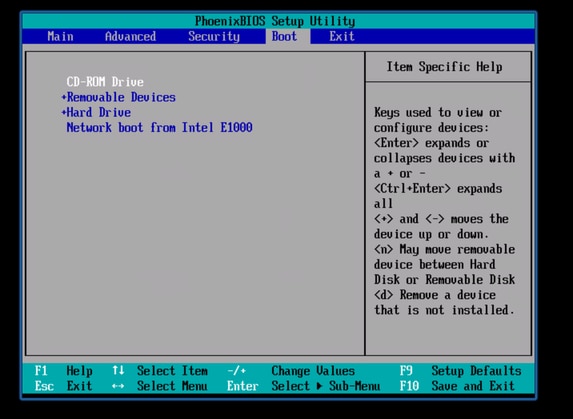Click the '<Ctrl+Enter> expands' help line
This screenshot has width=573, height=419.
coord(438,189)
